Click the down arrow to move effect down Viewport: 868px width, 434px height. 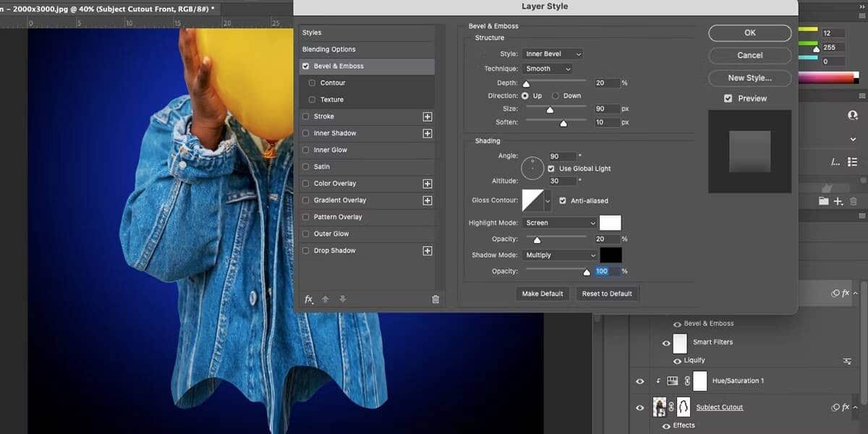coord(343,299)
